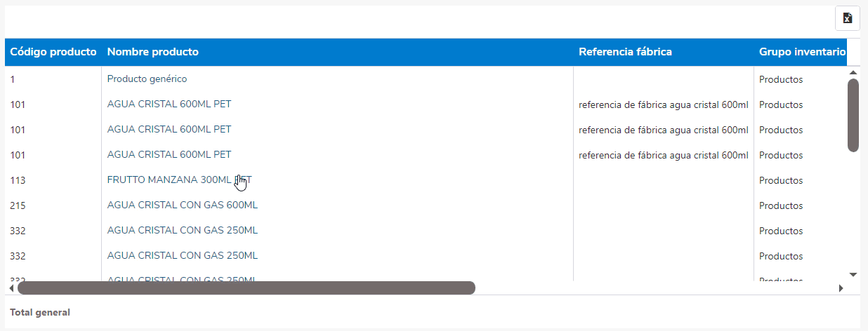Click the horizontal scrollbar thumb

tap(246, 288)
